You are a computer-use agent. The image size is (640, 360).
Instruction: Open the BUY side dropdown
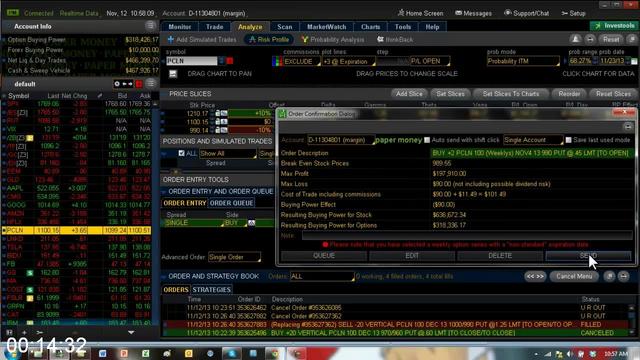[236, 223]
